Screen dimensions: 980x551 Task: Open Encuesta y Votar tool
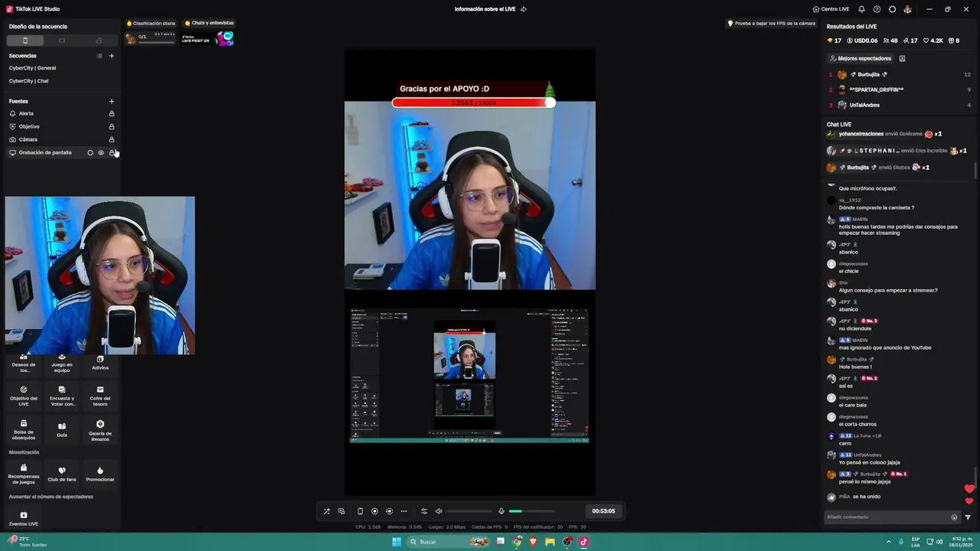[62, 395]
